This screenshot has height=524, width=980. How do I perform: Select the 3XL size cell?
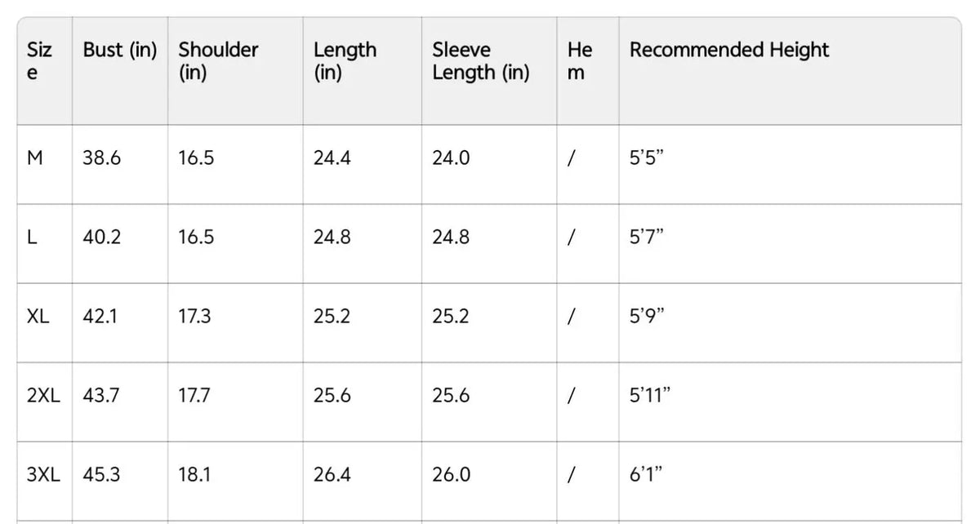click(43, 475)
